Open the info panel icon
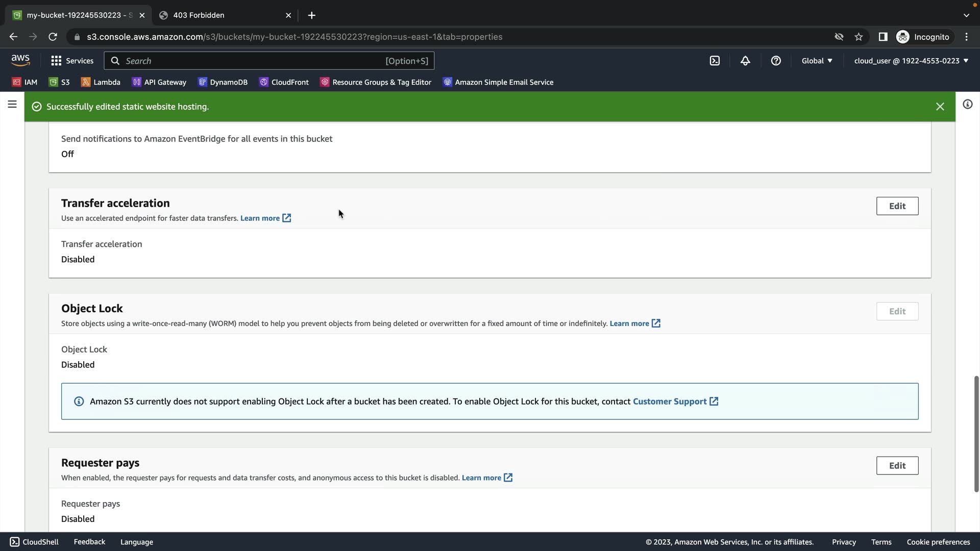This screenshot has height=551, width=980. pyautogui.click(x=967, y=105)
